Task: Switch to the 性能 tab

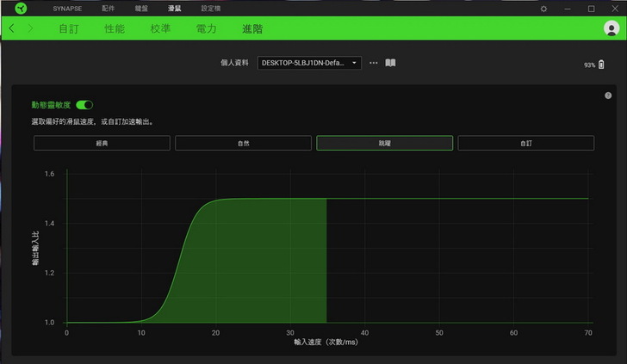Action: (x=115, y=28)
